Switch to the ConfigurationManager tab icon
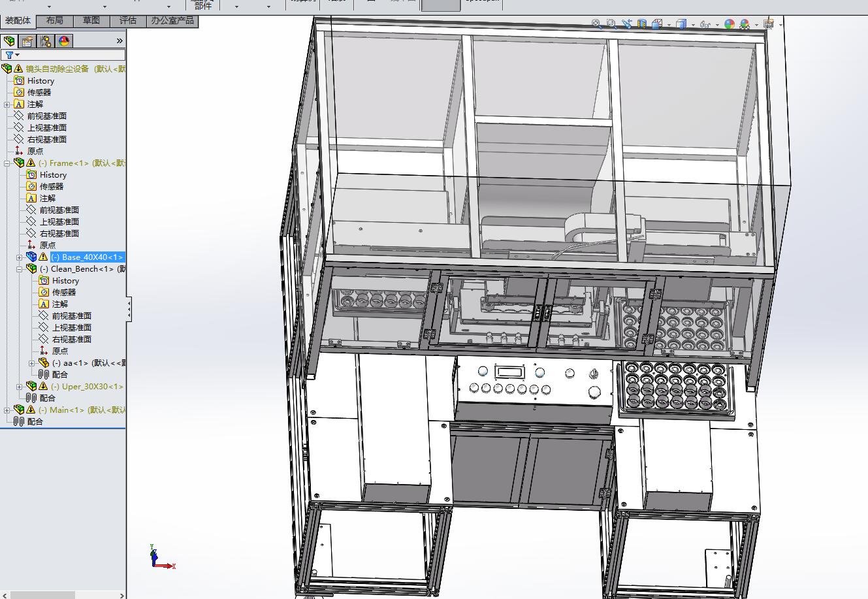Screen dimensions: 868x599 click(x=46, y=41)
